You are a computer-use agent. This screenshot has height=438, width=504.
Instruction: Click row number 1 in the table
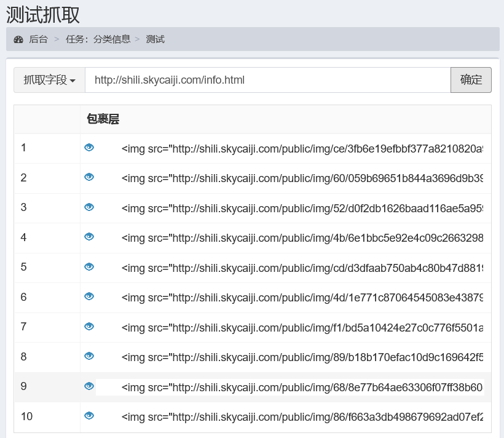click(23, 148)
